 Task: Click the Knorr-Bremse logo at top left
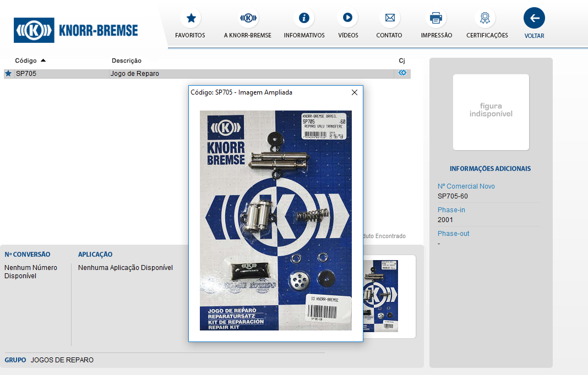[76, 30]
